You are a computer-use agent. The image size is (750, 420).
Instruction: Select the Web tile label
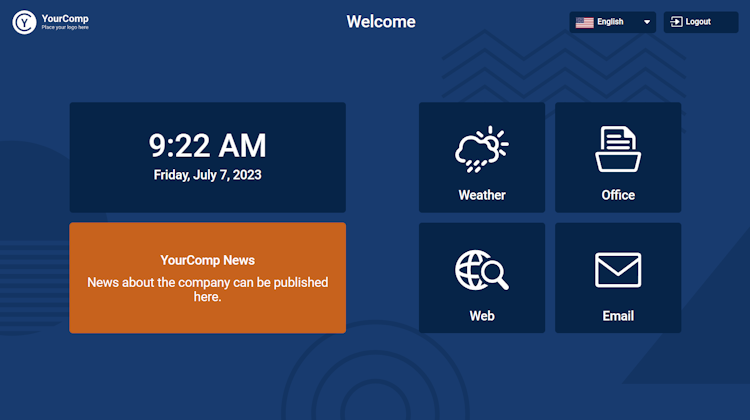[x=482, y=316]
